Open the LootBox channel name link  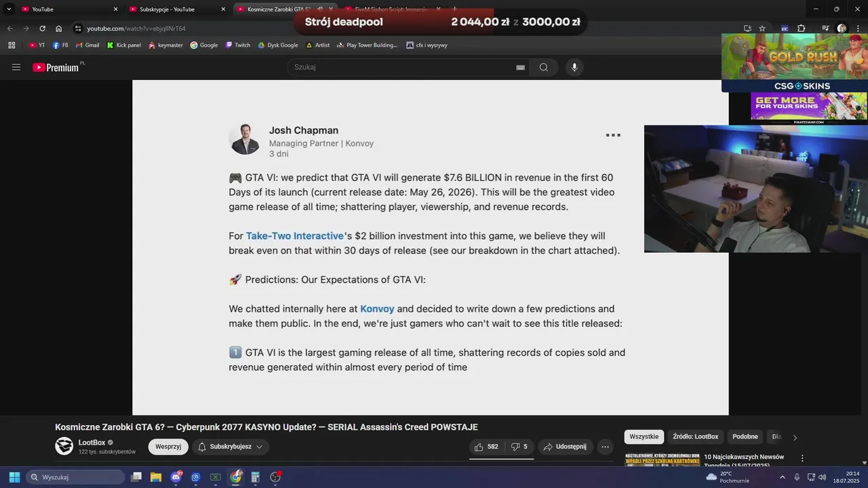coord(92,443)
